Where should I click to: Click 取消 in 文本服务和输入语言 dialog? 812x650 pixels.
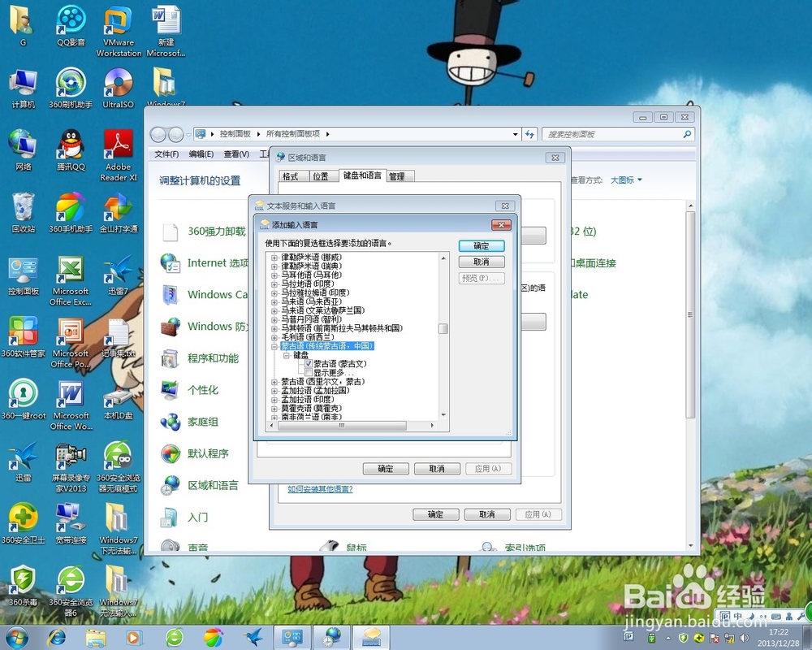click(x=437, y=469)
